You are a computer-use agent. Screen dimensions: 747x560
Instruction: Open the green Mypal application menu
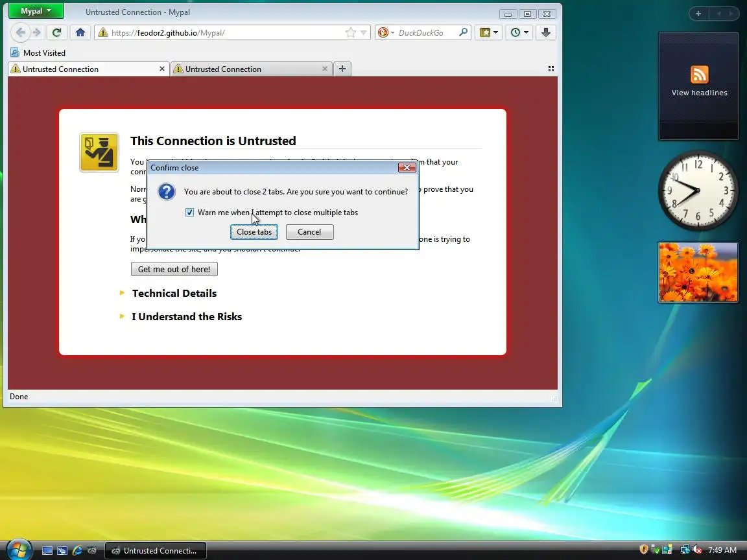(x=36, y=11)
